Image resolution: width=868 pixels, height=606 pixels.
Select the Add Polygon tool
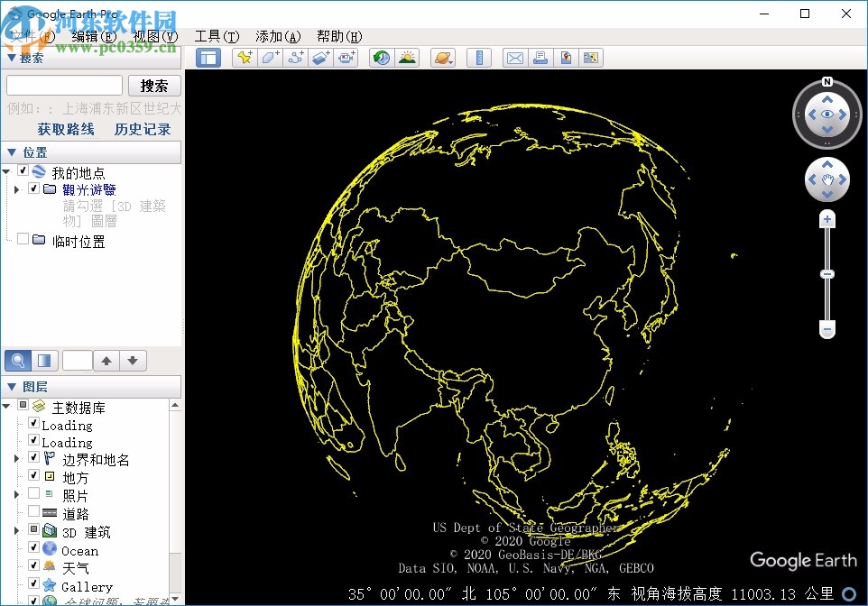pos(270,58)
